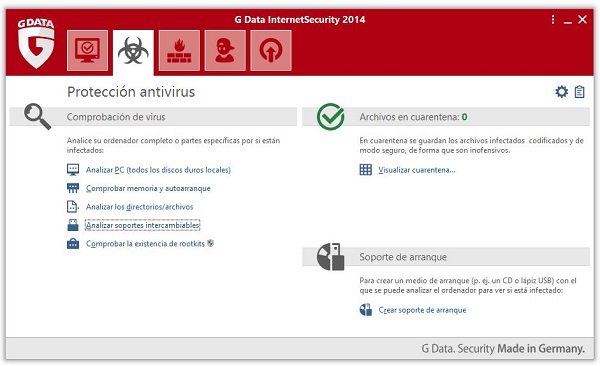Image resolution: width=600 pixels, height=366 pixels.
Task: Open the three-dot options menu in title bar
Action: [x=553, y=20]
